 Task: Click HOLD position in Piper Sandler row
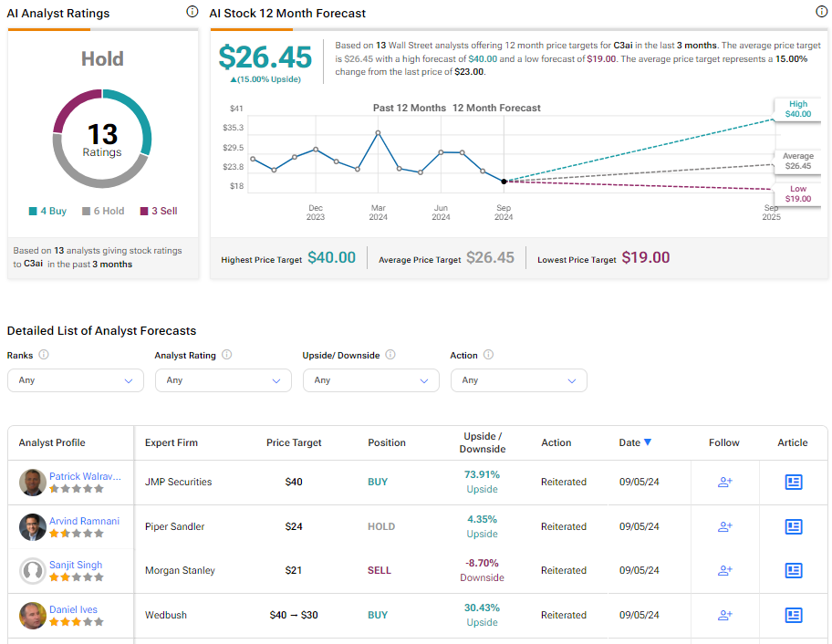pyautogui.click(x=381, y=526)
